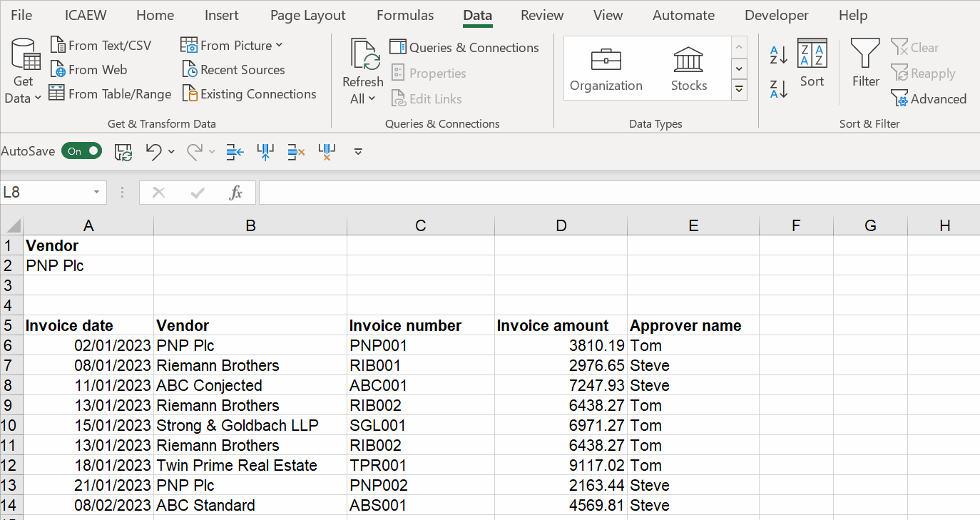This screenshot has width=980, height=520.
Task: Open the Undo history dropdown arrow
Action: click(x=171, y=151)
